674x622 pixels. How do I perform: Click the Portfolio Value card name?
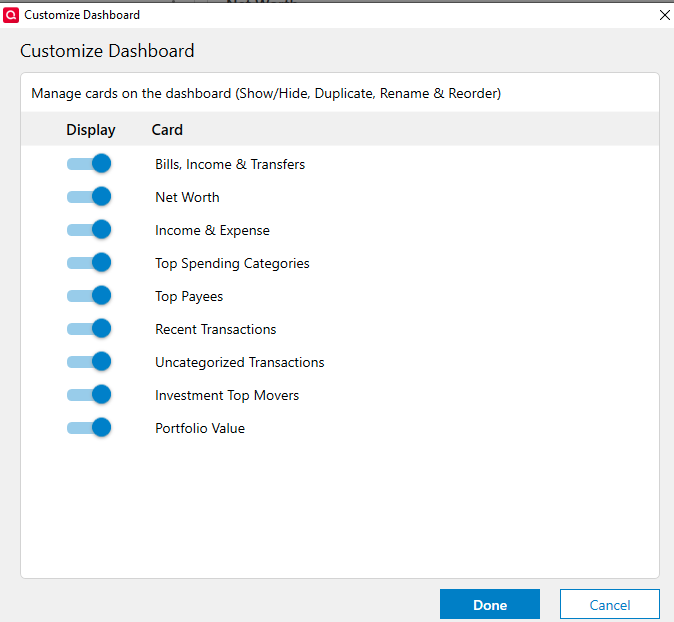(200, 428)
